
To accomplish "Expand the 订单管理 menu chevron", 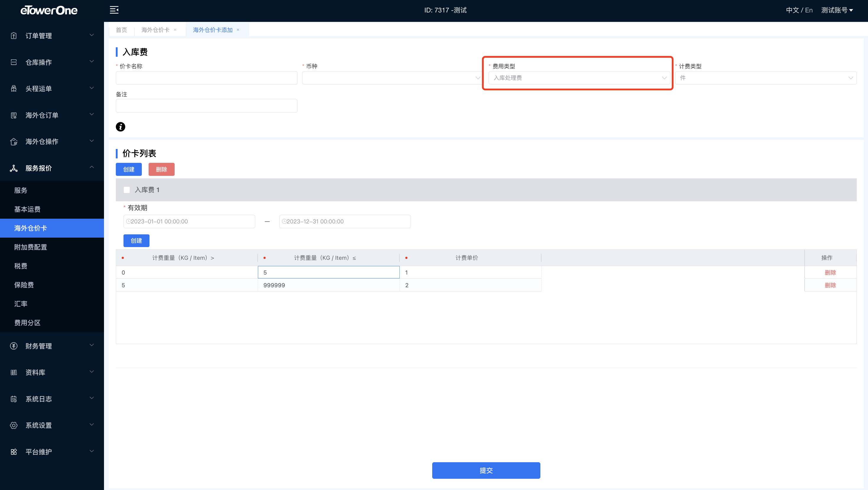I will tap(92, 35).
